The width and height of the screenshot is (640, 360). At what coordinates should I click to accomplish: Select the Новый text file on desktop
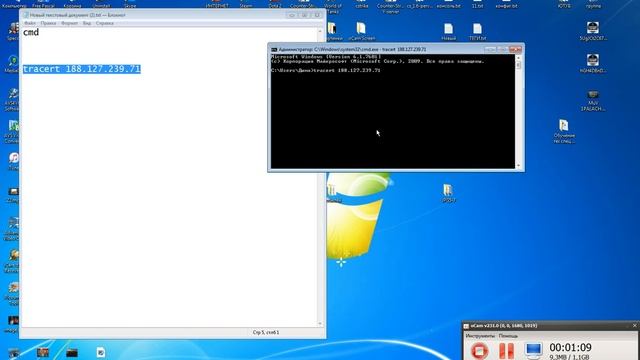448,31
